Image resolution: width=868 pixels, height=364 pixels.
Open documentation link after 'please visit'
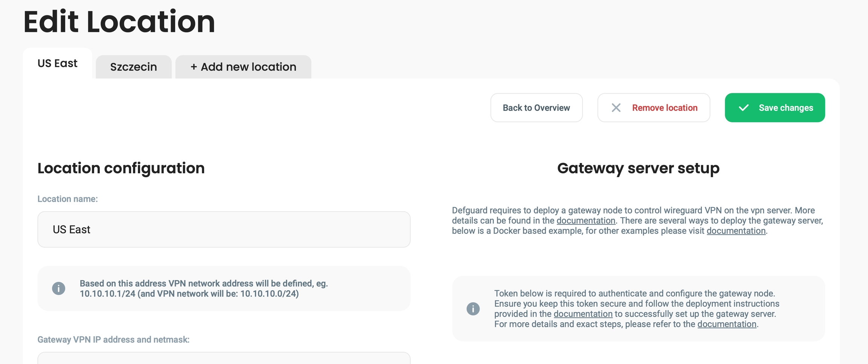point(736,231)
